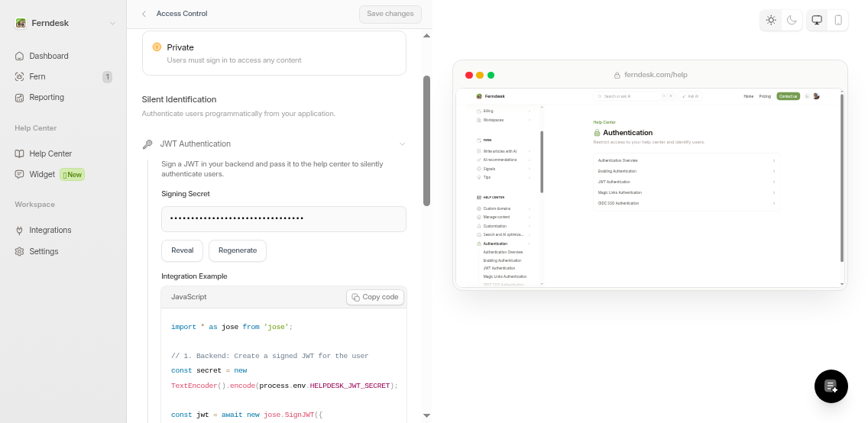
Task: Open Reporting in the sidebar
Action: pos(47,97)
